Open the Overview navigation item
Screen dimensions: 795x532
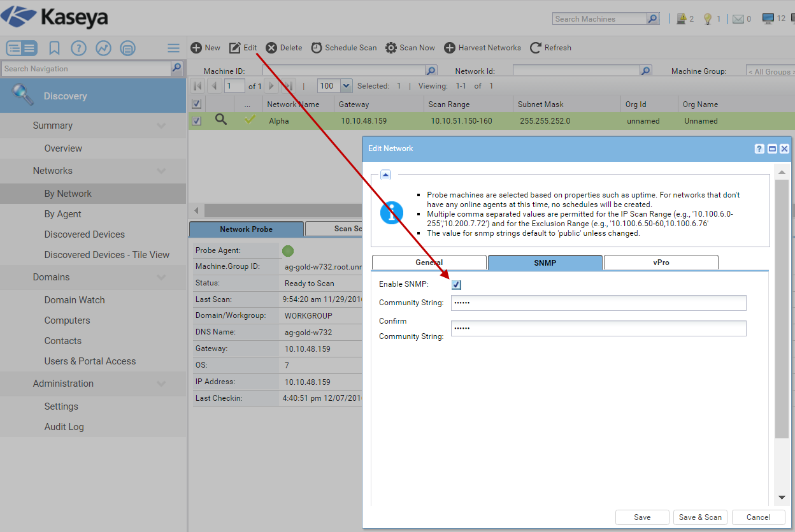pyautogui.click(x=63, y=148)
